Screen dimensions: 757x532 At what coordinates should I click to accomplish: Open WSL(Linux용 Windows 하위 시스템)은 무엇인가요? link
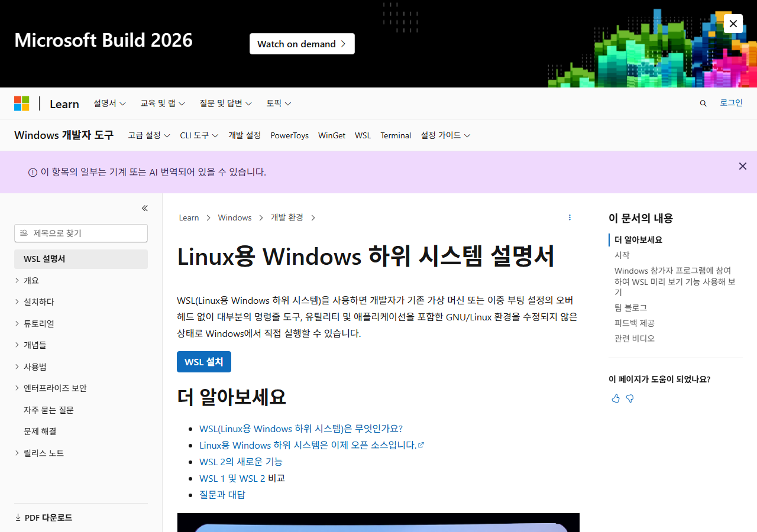coord(301,429)
